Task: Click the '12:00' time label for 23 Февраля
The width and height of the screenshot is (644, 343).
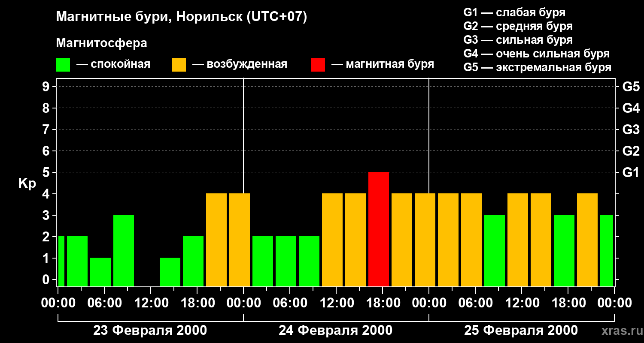Action: click(151, 303)
